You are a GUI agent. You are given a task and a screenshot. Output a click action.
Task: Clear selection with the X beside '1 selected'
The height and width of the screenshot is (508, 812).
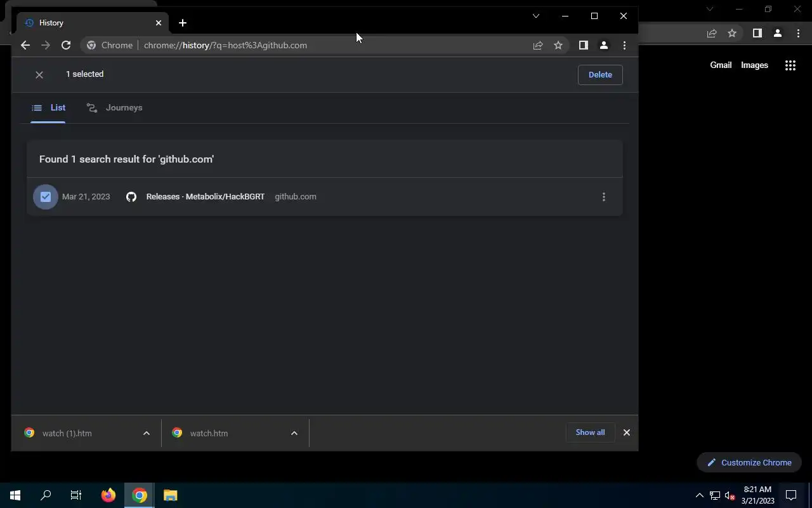click(39, 75)
